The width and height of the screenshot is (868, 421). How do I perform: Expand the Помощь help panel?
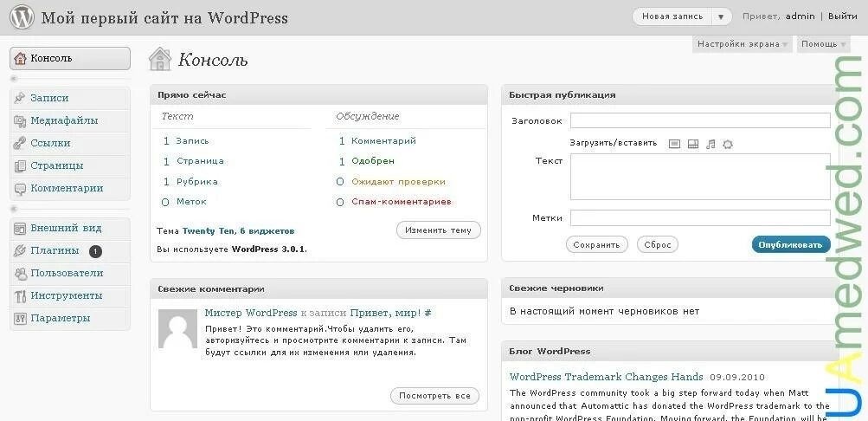pos(823,44)
